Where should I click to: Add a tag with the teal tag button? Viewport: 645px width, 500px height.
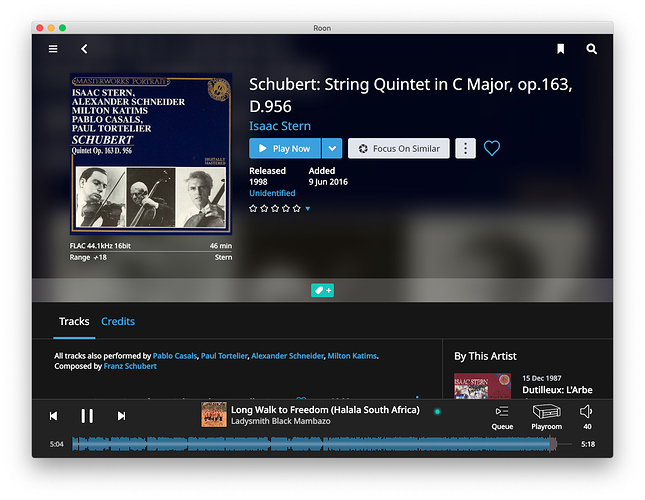click(x=322, y=290)
